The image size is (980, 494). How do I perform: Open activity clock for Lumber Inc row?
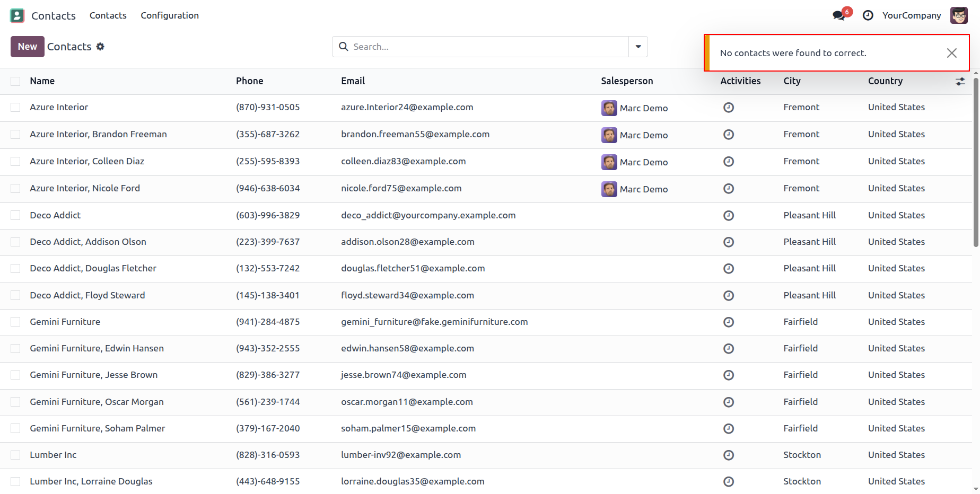(729, 455)
